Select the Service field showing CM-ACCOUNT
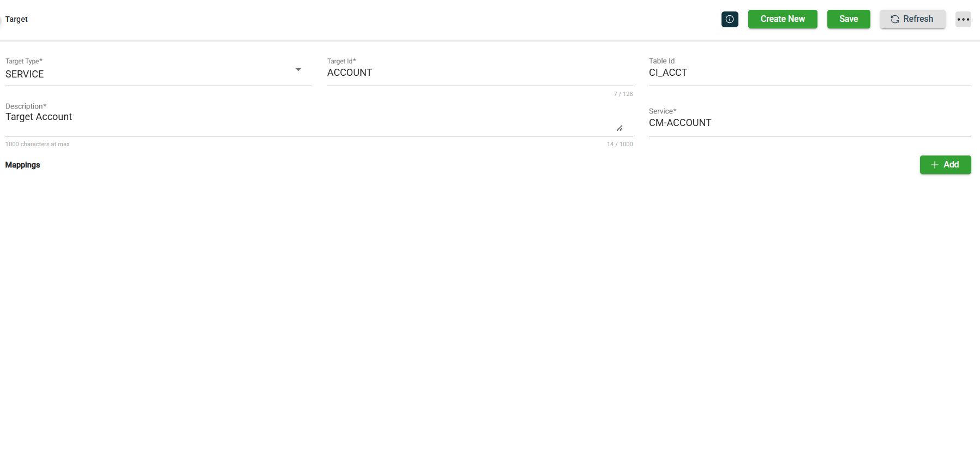This screenshot has width=980, height=473. point(809,123)
